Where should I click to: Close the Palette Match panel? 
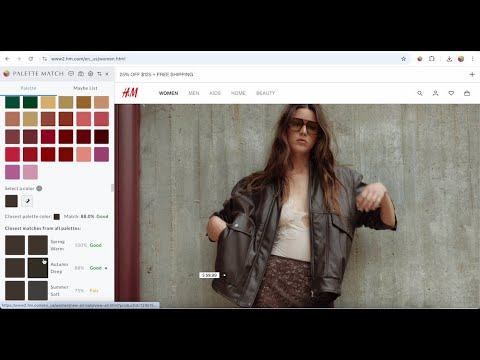(107, 74)
